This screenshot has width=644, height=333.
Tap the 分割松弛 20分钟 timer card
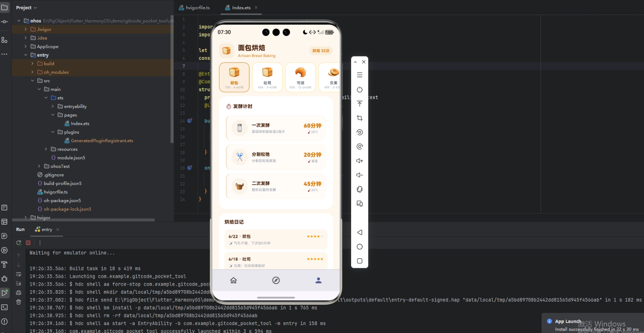pyautogui.click(x=276, y=157)
